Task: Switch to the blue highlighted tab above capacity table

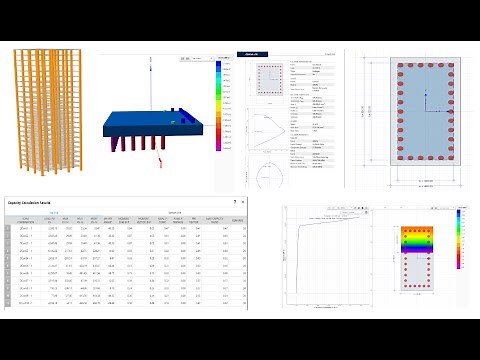Action: [x=54, y=213]
